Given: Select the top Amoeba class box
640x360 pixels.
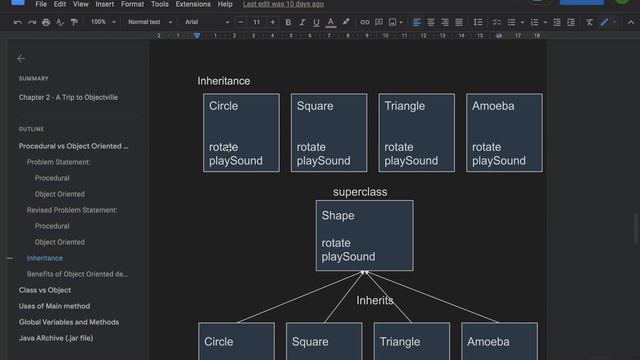Looking at the screenshot, I should (x=504, y=133).
